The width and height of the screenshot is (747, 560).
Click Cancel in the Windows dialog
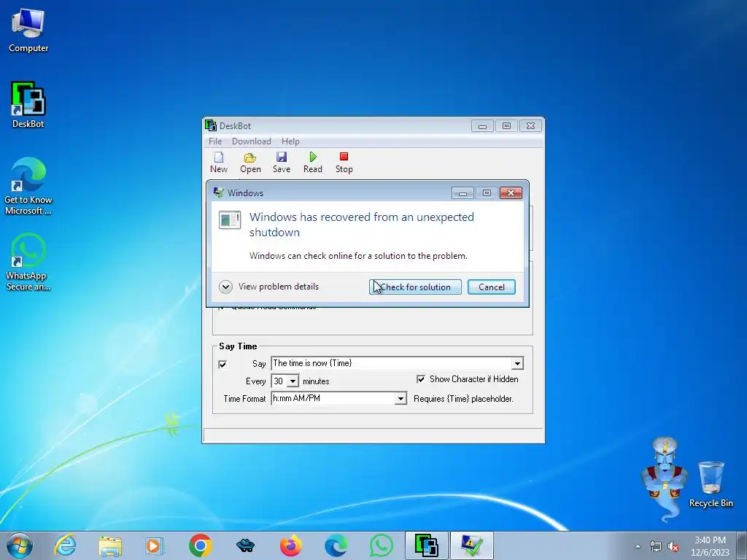(492, 287)
